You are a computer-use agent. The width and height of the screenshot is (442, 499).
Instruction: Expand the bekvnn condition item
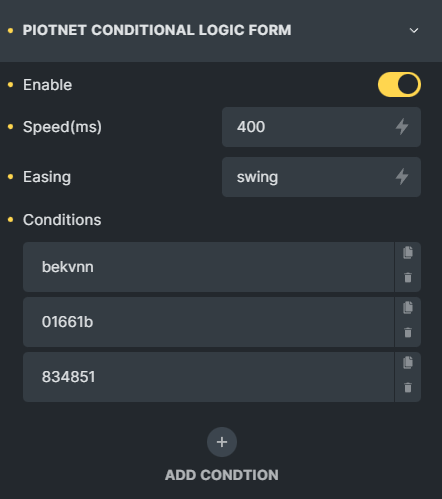(209, 267)
